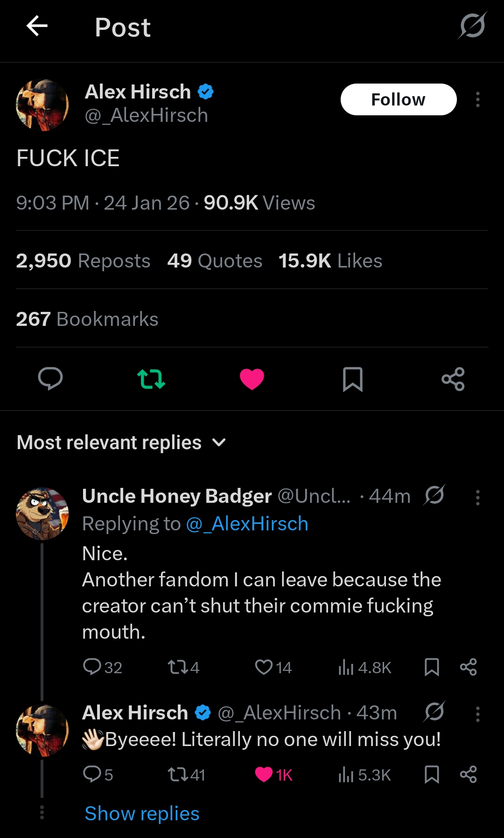Open reply bubble on Uncle Honey Badger's reply

point(92,667)
